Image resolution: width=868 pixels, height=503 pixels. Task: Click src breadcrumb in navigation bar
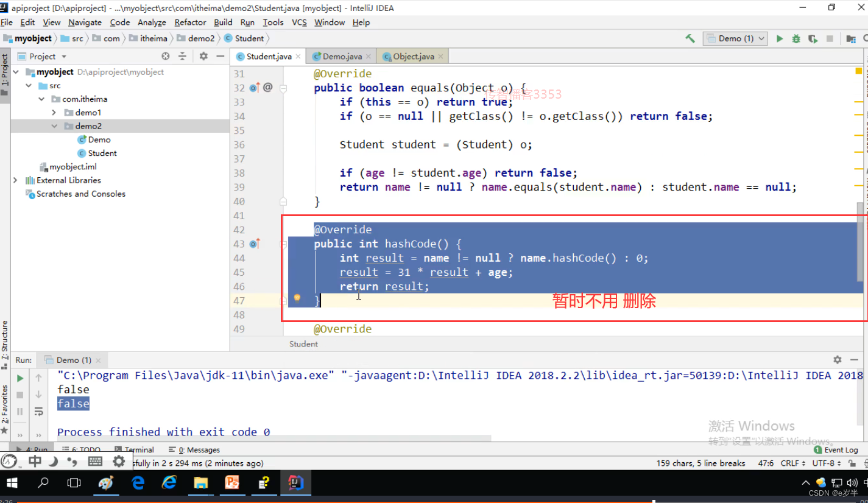[x=72, y=38]
